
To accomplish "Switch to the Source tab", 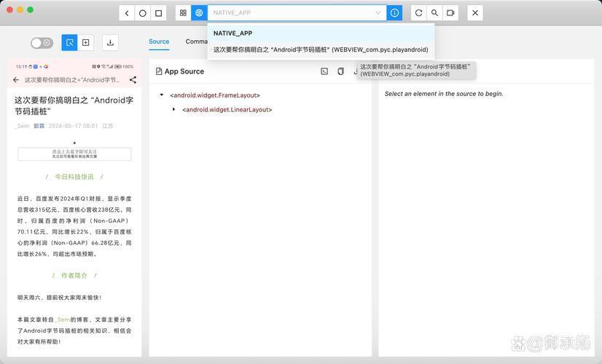I will (x=159, y=41).
